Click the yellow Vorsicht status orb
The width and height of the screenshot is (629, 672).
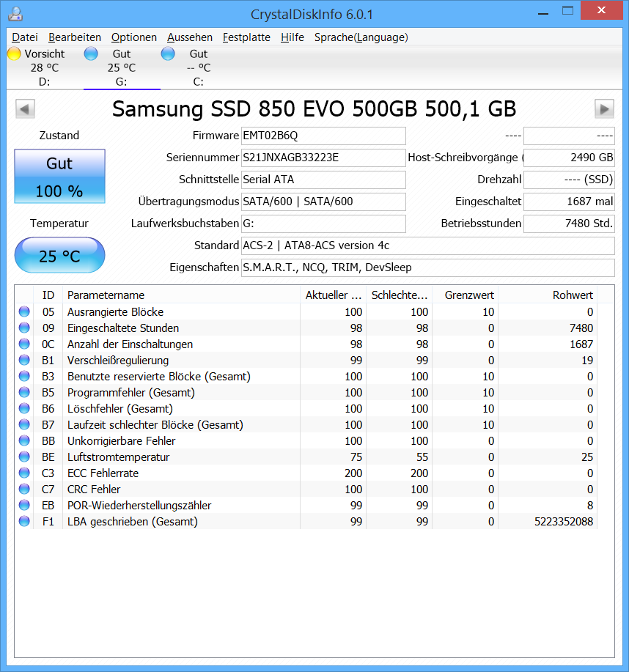pyautogui.click(x=14, y=53)
